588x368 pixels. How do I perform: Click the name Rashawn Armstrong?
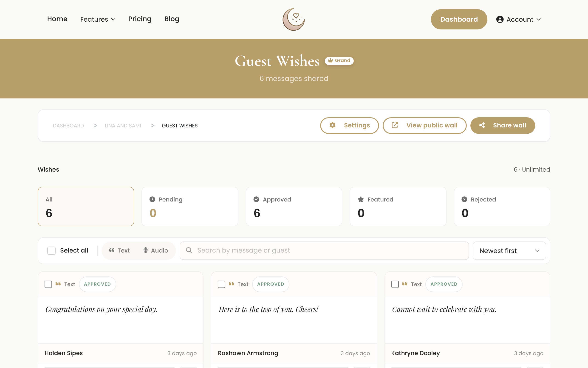(248, 353)
